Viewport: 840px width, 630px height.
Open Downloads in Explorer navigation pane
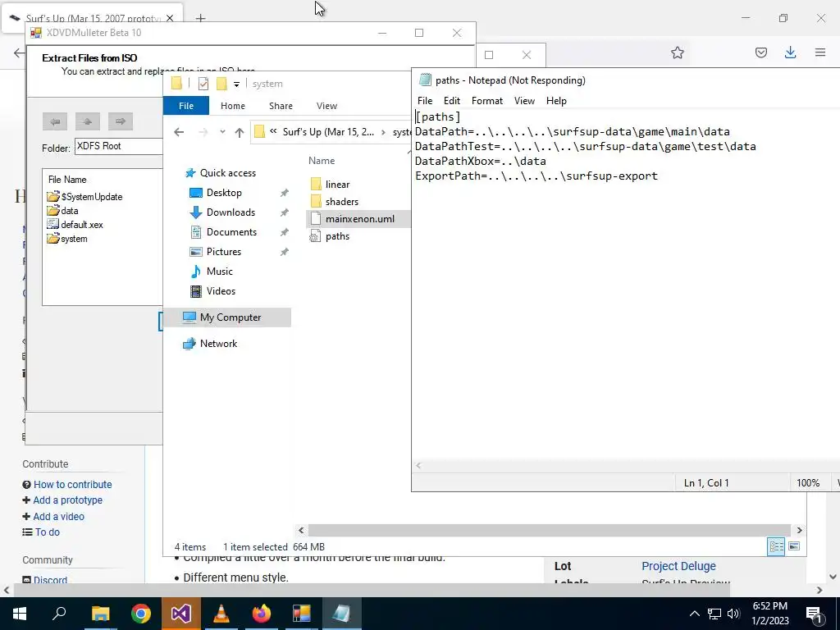[x=231, y=212]
